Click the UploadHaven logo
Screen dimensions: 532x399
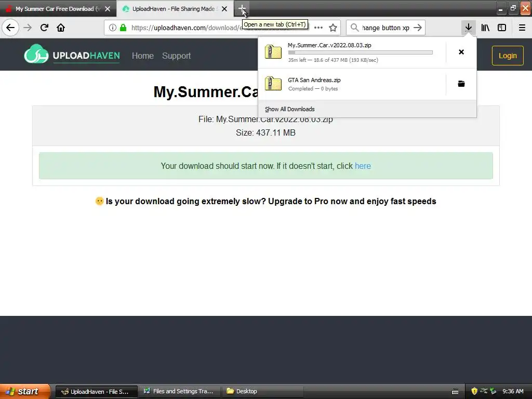pyautogui.click(x=72, y=54)
